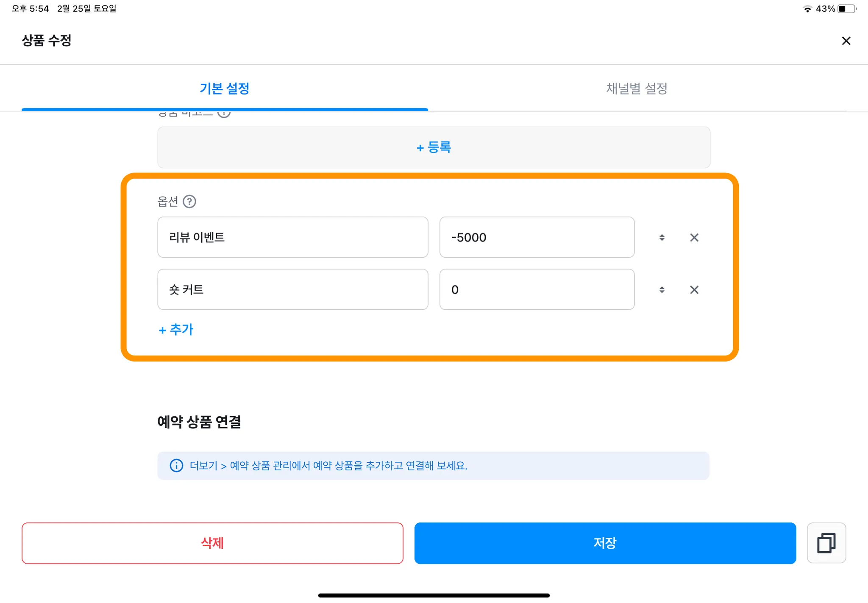Click + 추가 to add option
Image resolution: width=868 pixels, height=603 pixels.
(176, 330)
